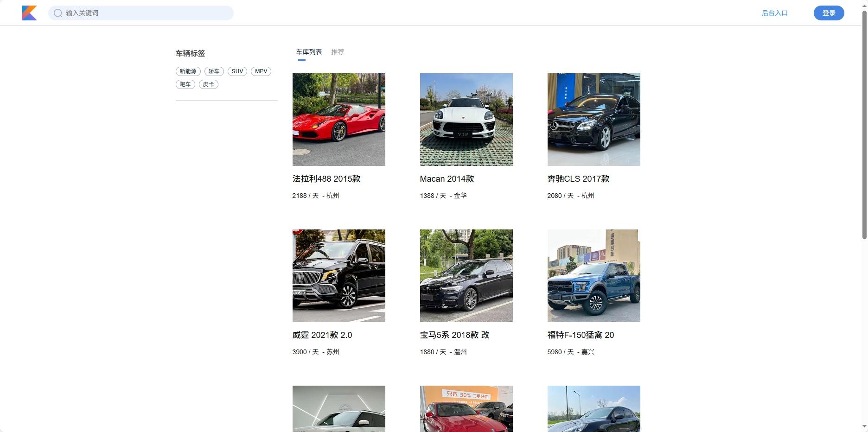Viewport: 868px width, 432px height.
Task: Click the price text 3900 / 天 - 苏州
Action: point(316,352)
